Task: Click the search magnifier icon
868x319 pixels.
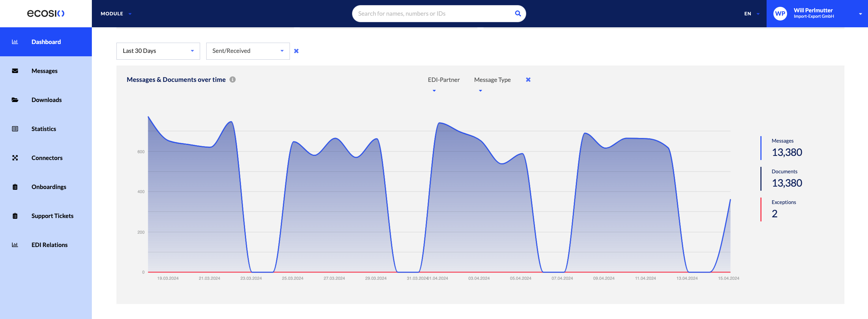Action: pos(518,14)
